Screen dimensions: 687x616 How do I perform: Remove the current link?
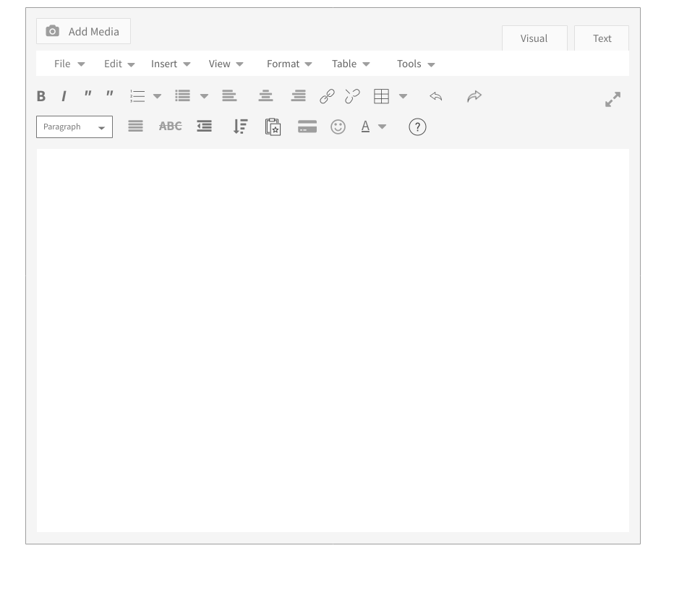click(352, 95)
